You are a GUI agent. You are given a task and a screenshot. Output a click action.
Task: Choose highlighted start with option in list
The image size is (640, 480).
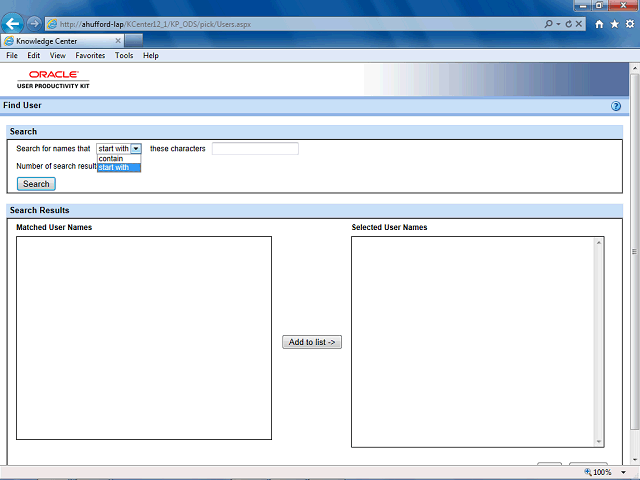click(119, 167)
